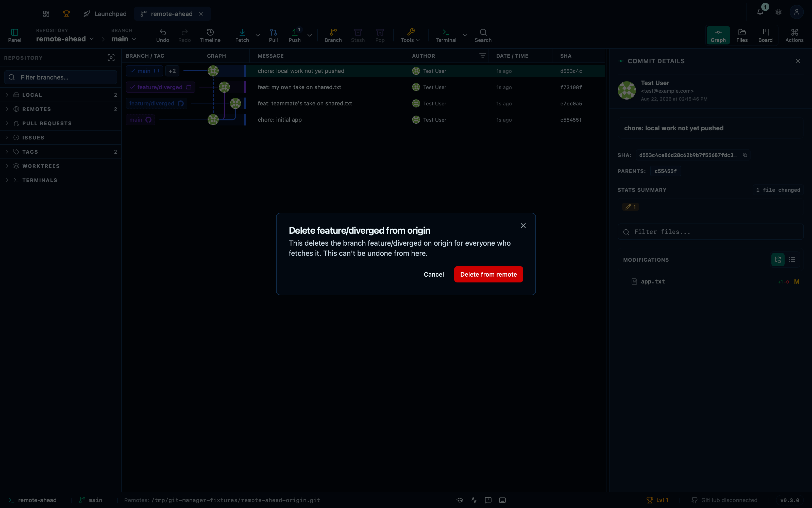Viewport: 812px width, 508px height.
Task: Expand the WORKTREES section
Action: (x=61, y=166)
